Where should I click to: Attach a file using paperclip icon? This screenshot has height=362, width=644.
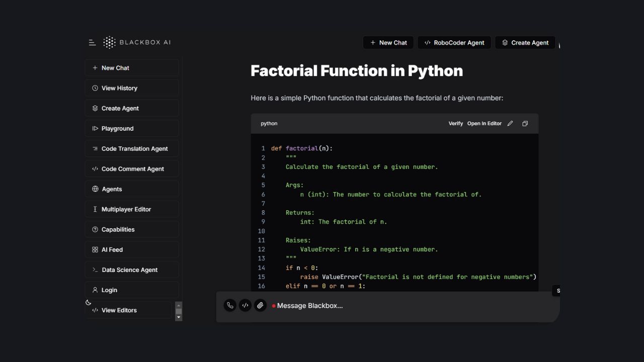(x=260, y=305)
